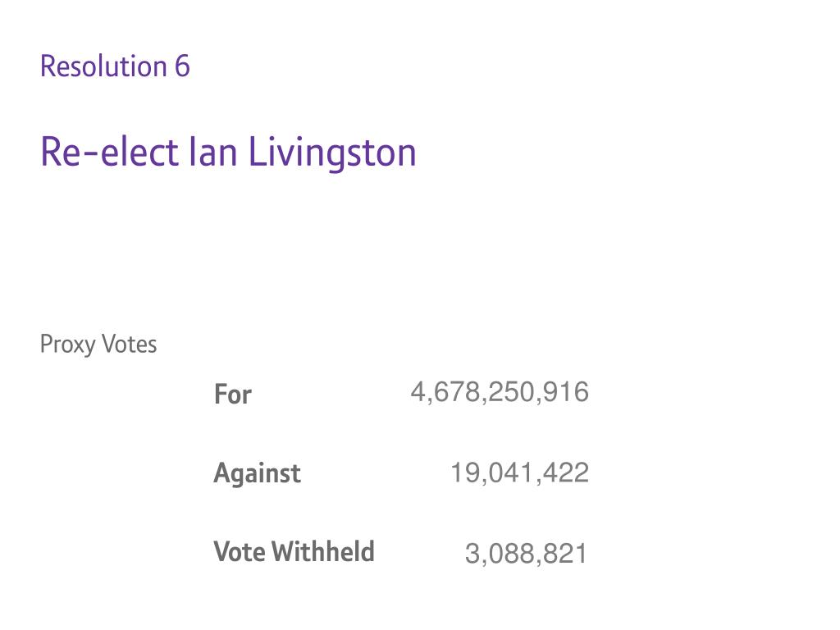This screenshot has height=630, width=840.
Task: Select the word Re-elect in the title
Action: tap(109, 152)
